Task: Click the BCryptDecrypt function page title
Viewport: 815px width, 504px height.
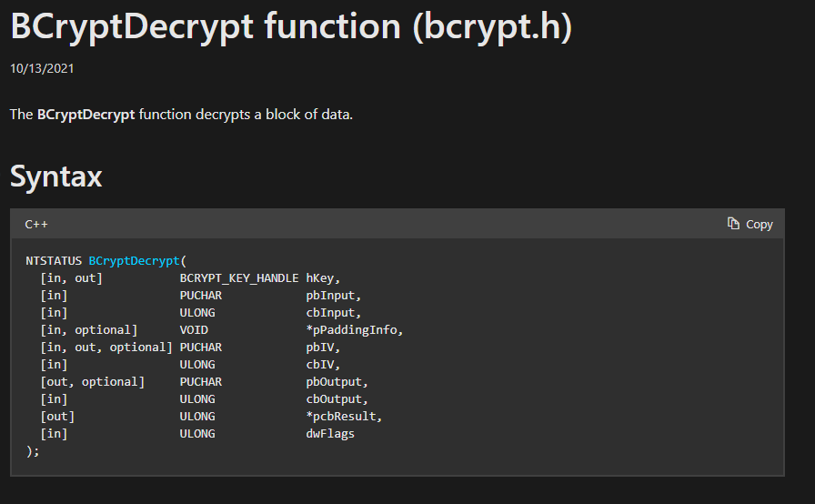Action: click(291, 27)
